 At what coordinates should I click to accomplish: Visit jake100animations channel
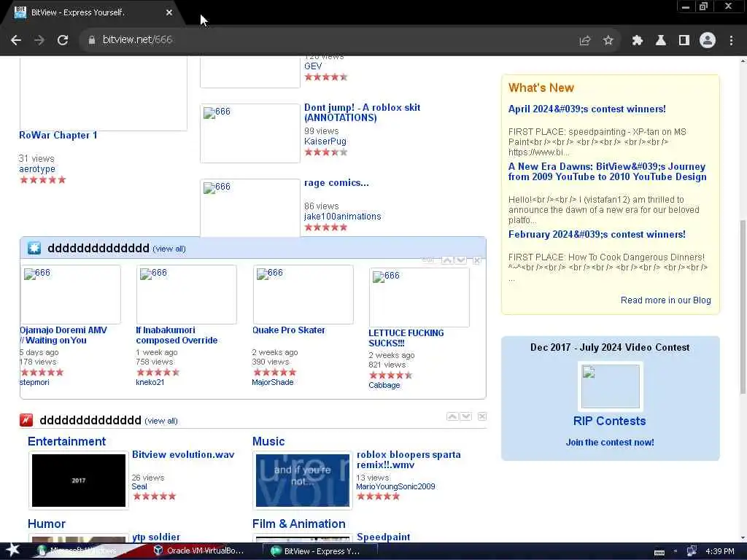343,217
